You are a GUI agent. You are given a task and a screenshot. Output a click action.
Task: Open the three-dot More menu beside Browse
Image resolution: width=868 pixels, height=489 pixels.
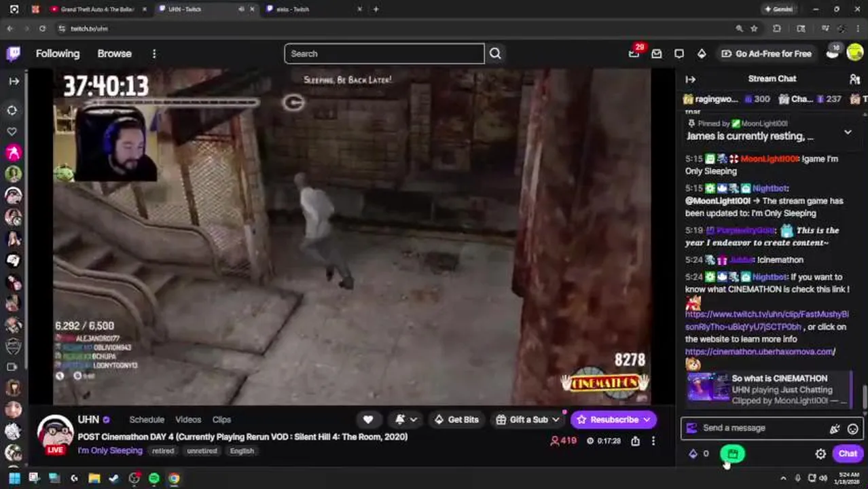(154, 54)
